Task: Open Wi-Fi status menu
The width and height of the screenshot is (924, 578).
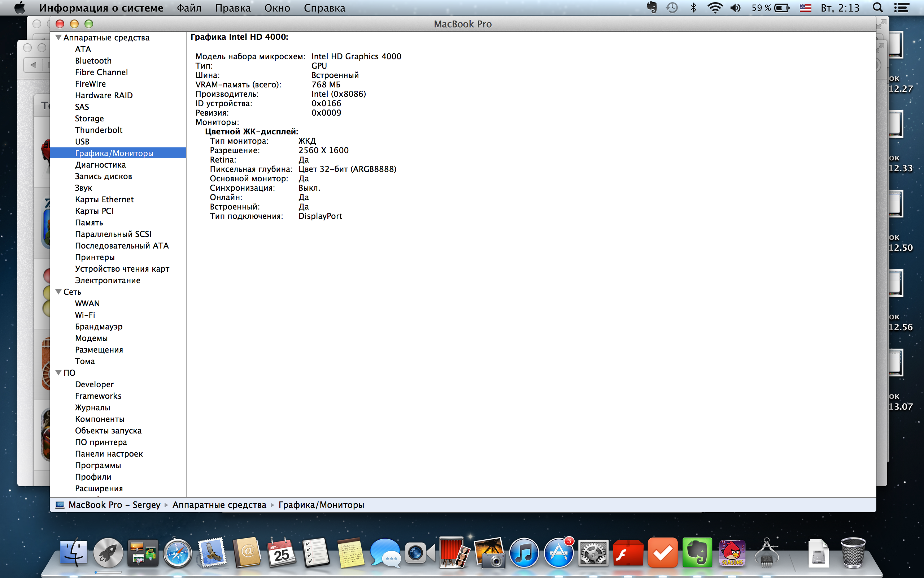Action: tap(714, 8)
